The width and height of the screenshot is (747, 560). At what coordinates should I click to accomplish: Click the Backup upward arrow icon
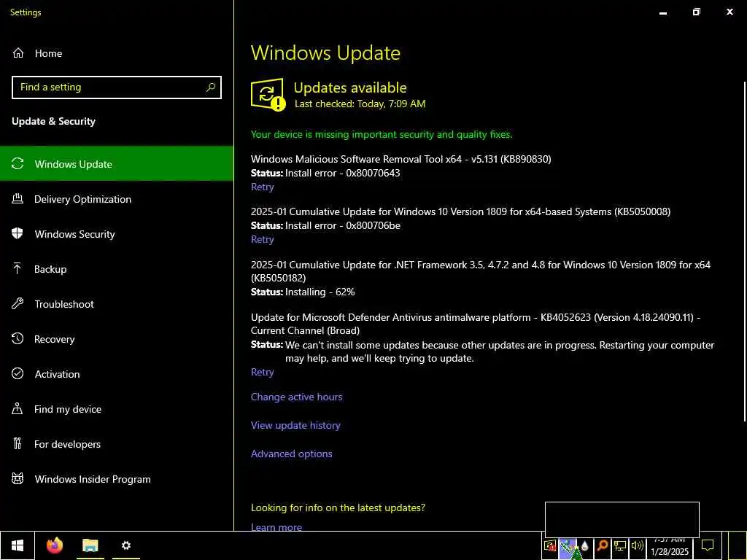pos(18,268)
